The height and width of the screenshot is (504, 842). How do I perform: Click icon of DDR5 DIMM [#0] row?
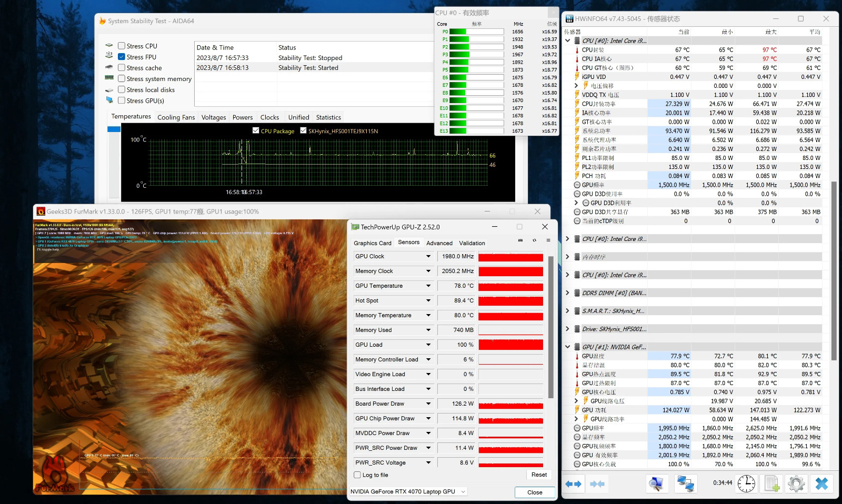[577, 293]
